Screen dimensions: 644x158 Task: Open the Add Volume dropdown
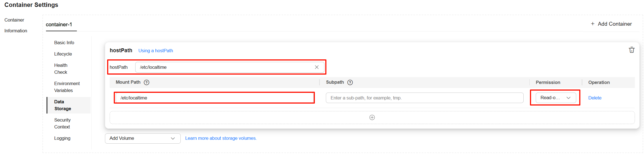(x=143, y=138)
